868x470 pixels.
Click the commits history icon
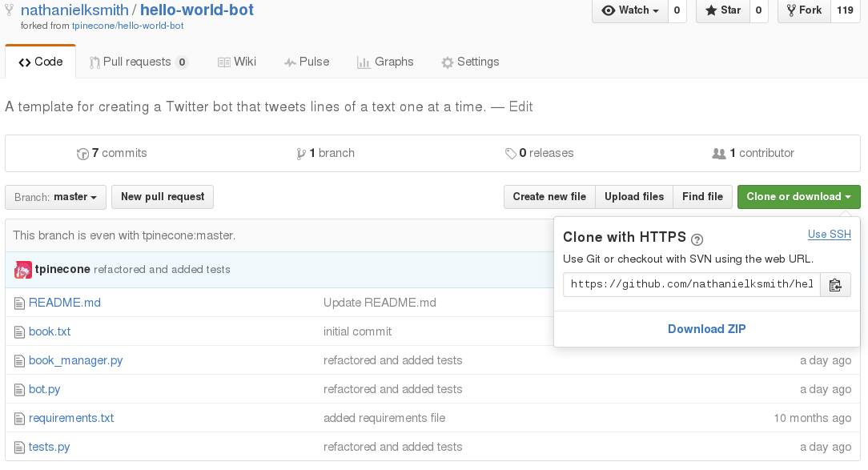pos(82,154)
